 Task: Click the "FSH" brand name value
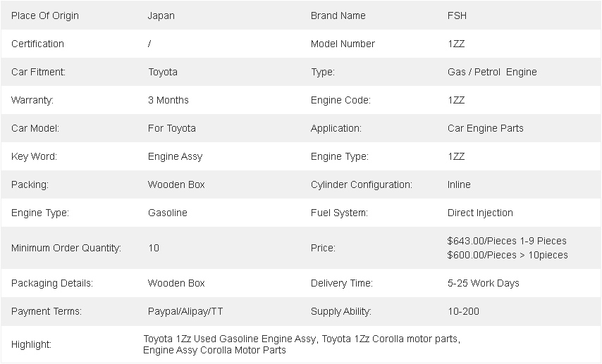[457, 15]
